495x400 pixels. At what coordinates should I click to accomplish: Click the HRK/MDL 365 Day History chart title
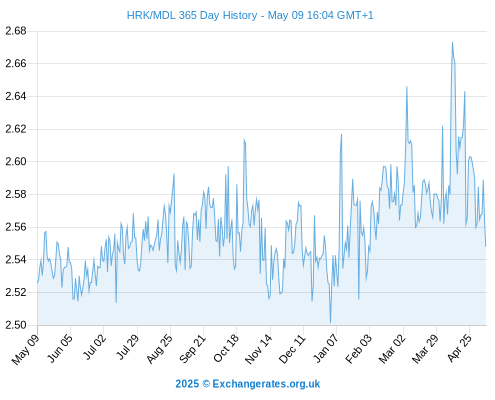click(x=250, y=15)
